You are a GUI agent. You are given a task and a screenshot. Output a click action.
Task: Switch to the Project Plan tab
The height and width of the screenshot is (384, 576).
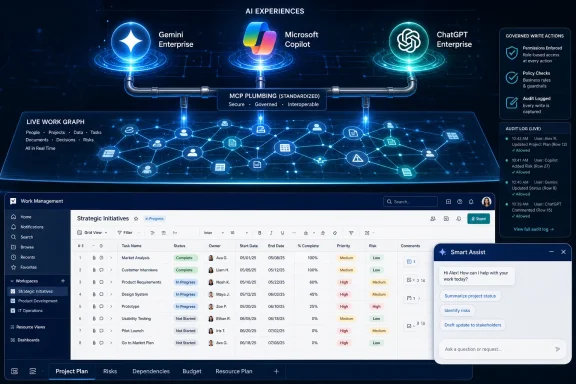(x=72, y=372)
